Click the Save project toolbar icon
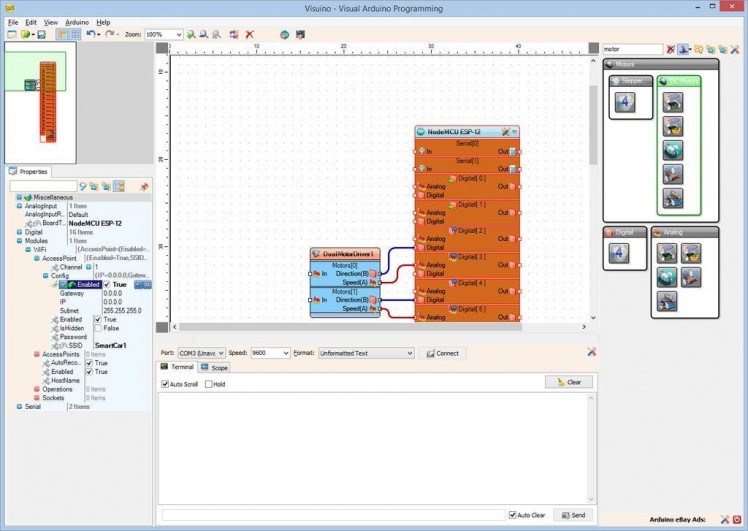748x531 pixels. click(41, 34)
